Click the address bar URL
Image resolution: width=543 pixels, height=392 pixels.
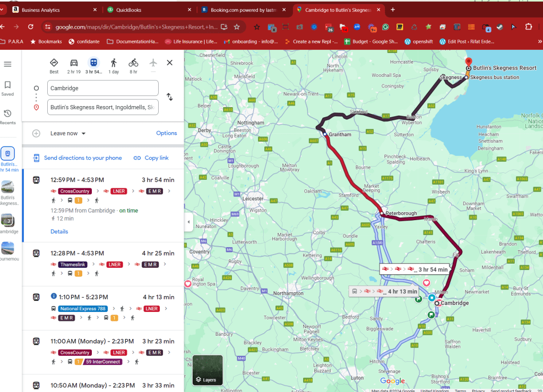pyautogui.click(x=136, y=27)
